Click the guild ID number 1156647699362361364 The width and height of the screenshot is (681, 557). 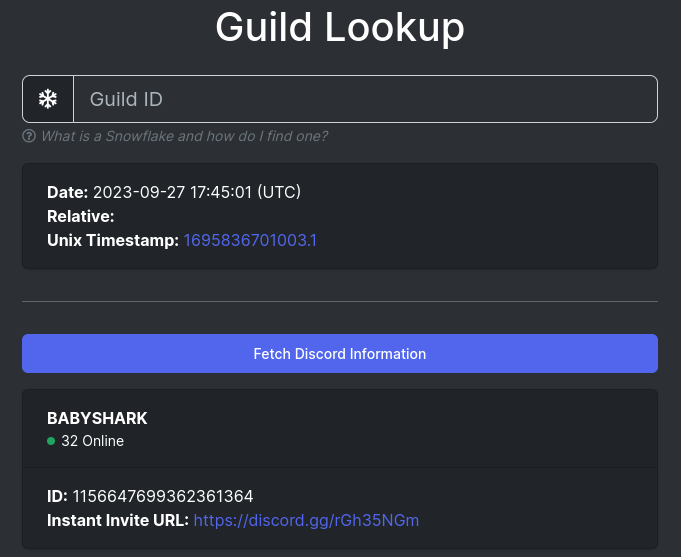pos(163,496)
